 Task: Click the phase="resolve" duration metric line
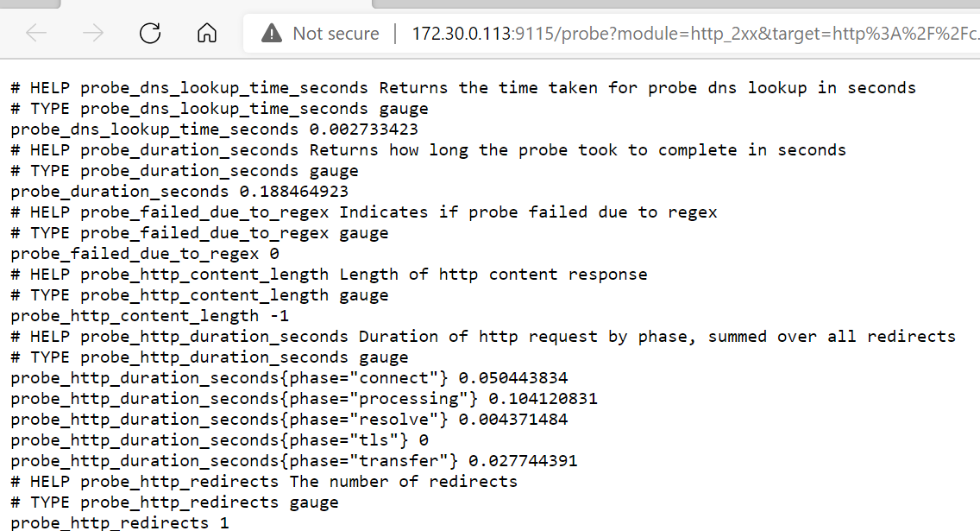289,420
